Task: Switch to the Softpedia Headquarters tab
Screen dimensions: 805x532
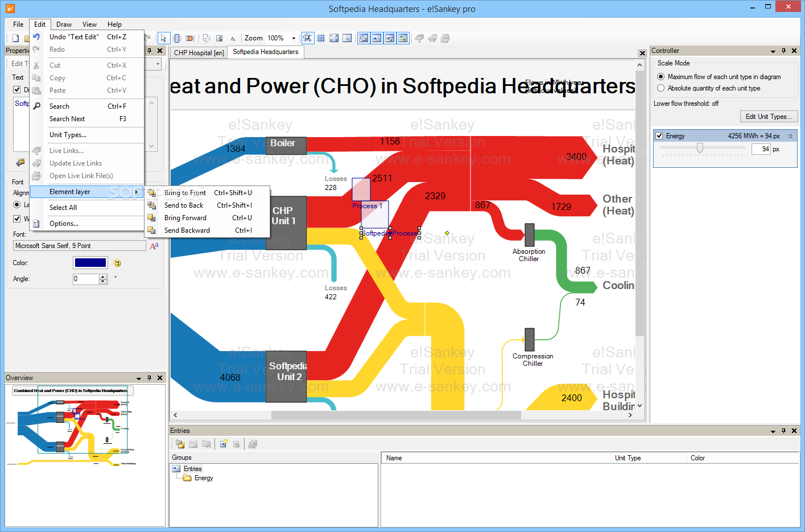Action: (x=266, y=52)
